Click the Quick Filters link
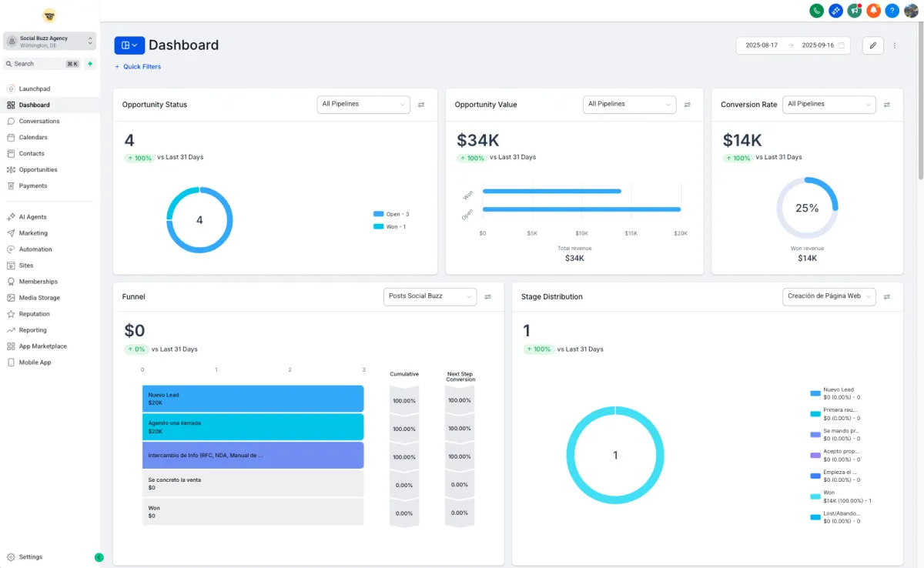Viewport: 924px width, 568px height. 139,67
